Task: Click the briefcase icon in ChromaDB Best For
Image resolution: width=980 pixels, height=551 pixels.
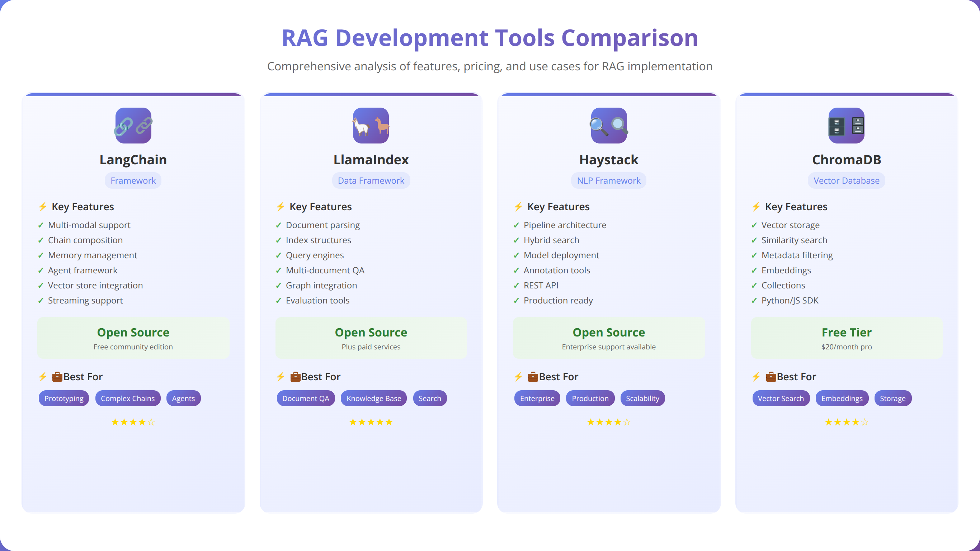Action: (771, 377)
